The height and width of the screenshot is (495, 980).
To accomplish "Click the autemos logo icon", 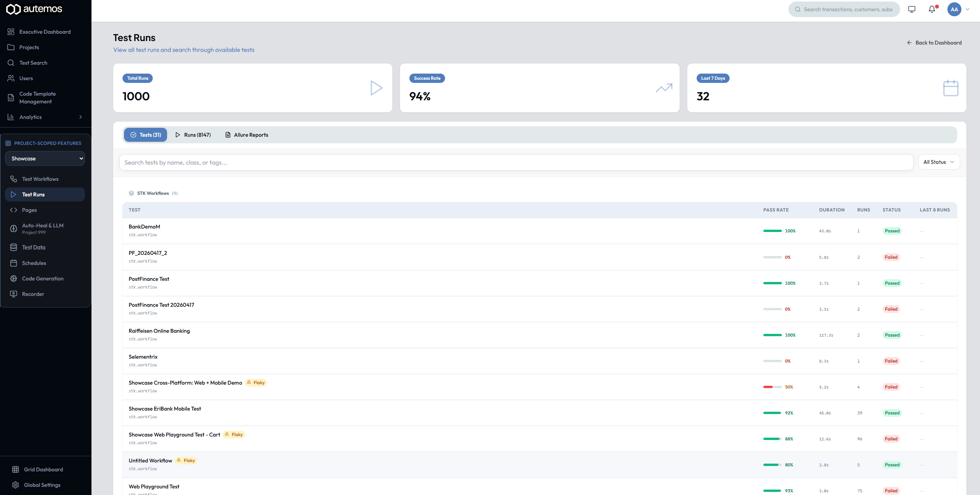I will coord(14,9).
